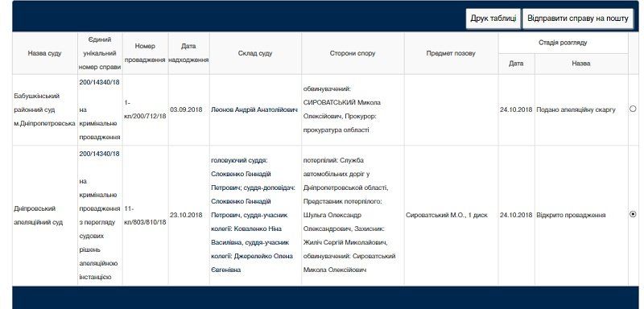The width and height of the screenshot is (644, 309).
Task: Click 'Дата надходження' column header
Action: pos(188,53)
